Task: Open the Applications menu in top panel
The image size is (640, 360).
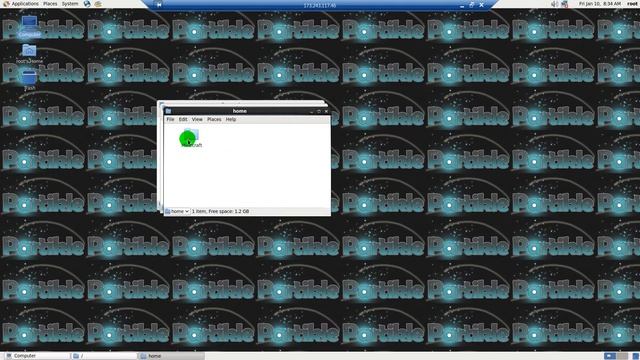Action: 21,4
